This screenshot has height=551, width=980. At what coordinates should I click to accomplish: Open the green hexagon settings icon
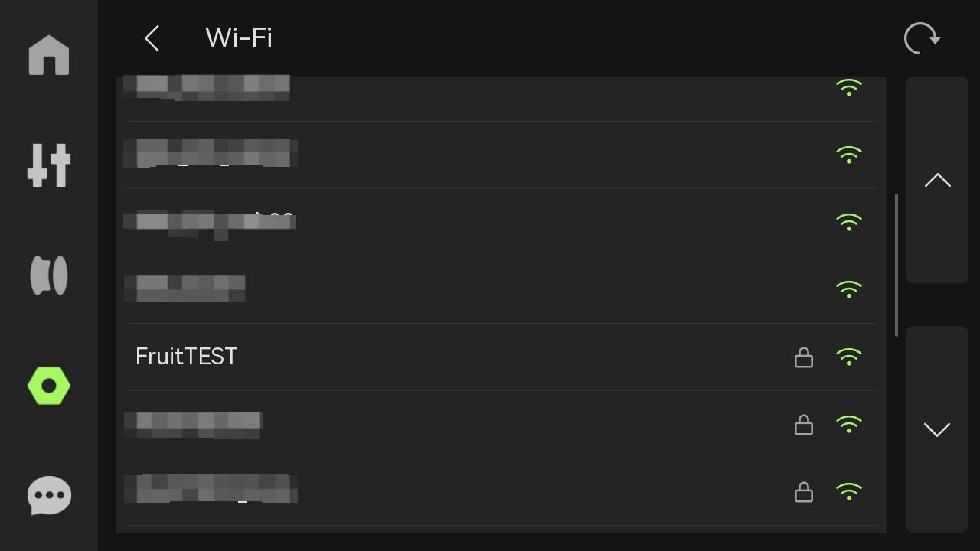[x=49, y=386]
